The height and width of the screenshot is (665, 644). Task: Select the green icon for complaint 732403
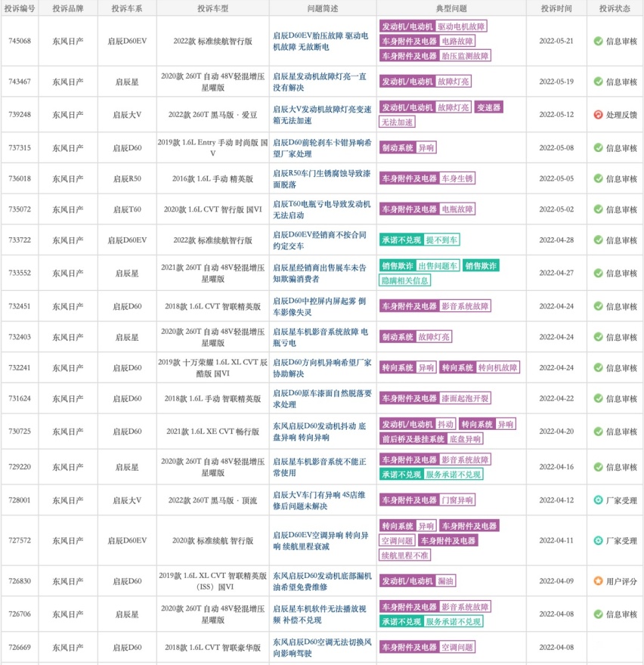(x=598, y=337)
